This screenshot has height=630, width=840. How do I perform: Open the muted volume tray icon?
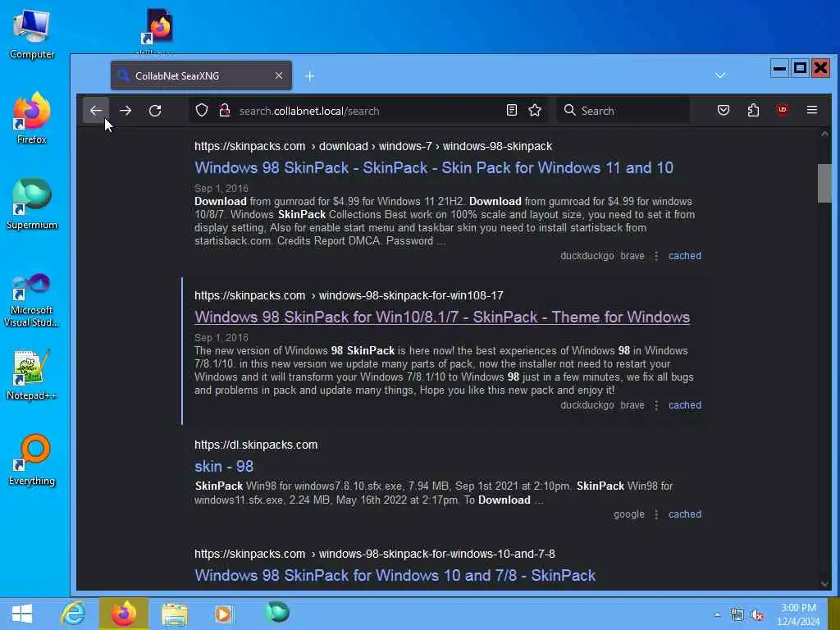(757, 615)
